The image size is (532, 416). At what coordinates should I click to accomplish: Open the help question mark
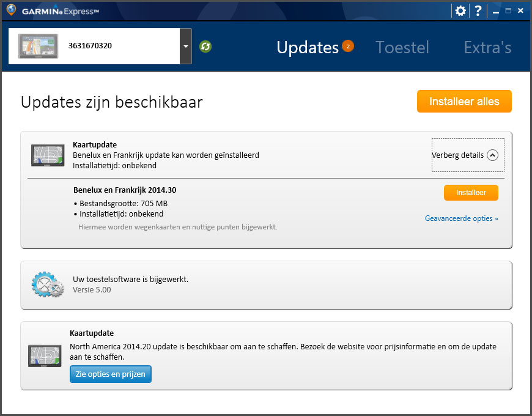(x=478, y=11)
